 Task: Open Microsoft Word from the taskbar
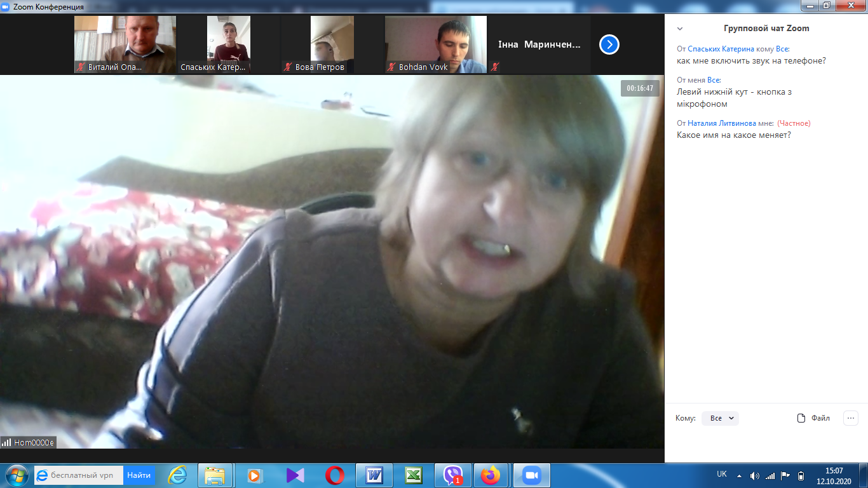coord(374,475)
